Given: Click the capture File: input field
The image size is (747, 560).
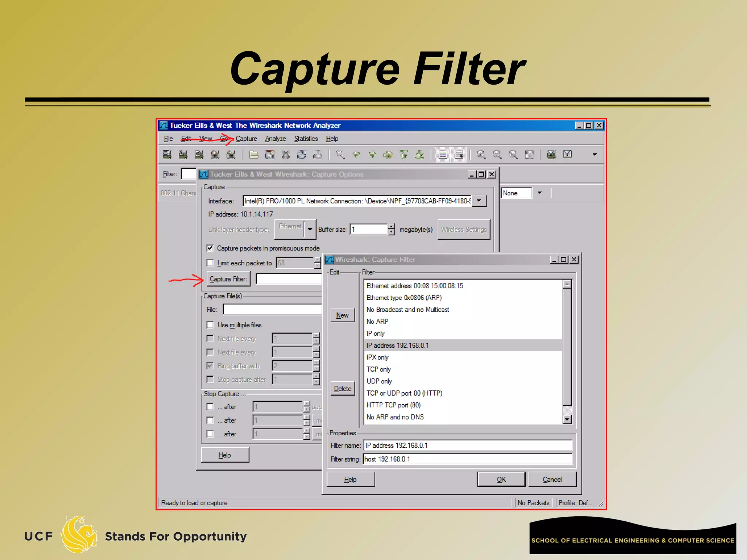Looking at the screenshot, I should click(x=272, y=310).
